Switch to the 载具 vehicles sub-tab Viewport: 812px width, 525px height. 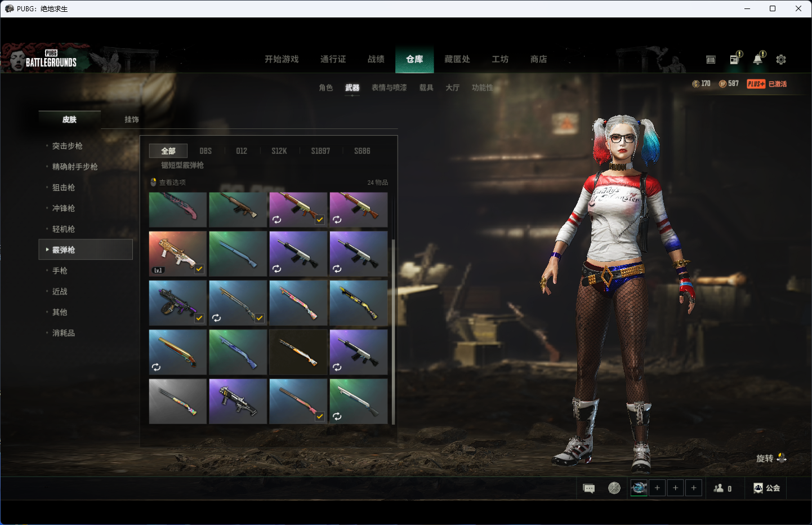pos(426,88)
